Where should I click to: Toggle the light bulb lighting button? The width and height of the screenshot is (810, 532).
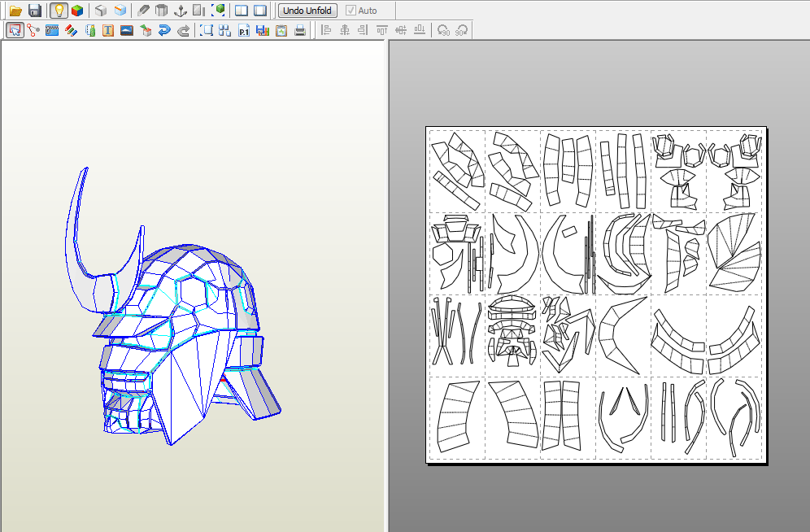59,11
